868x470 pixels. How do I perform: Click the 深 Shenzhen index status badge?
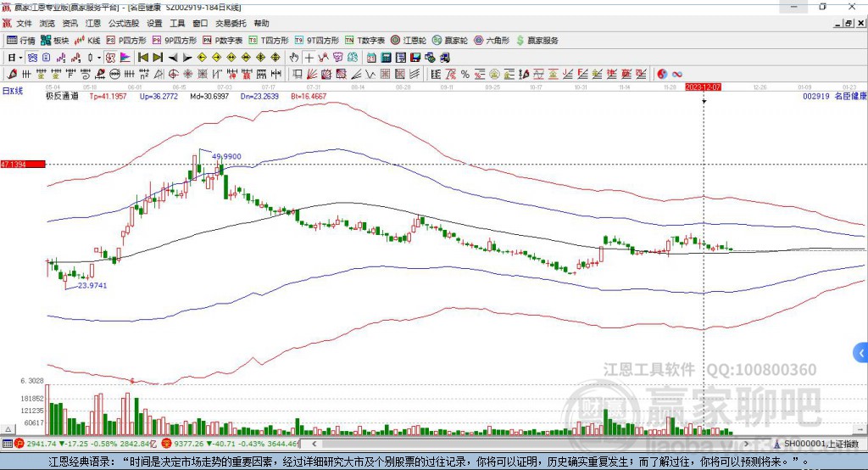(166, 444)
